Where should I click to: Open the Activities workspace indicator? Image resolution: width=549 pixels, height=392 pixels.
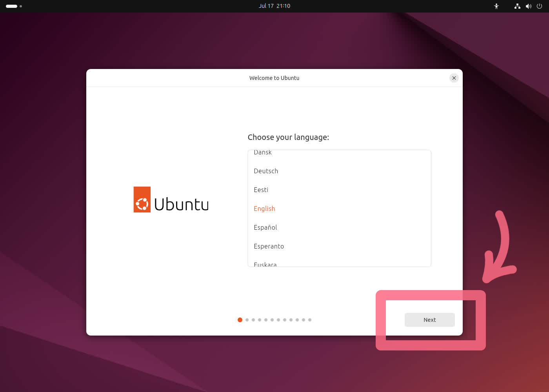click(14, 6)
